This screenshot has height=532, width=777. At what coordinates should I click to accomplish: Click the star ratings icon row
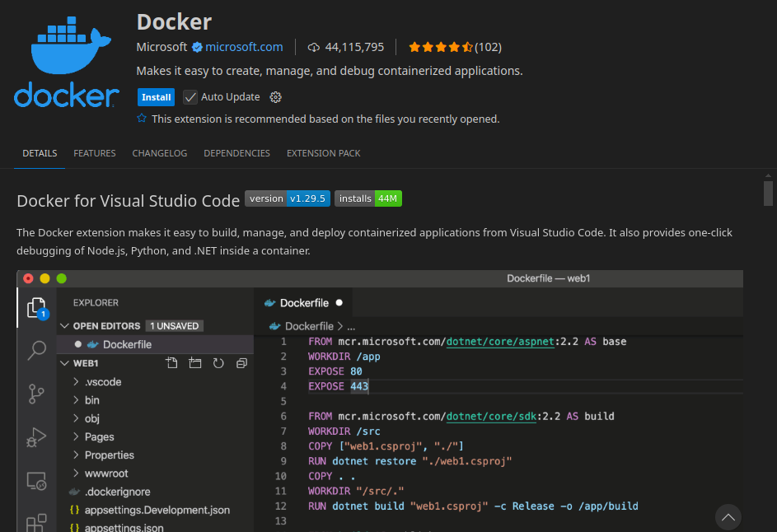tap(440, 47)
